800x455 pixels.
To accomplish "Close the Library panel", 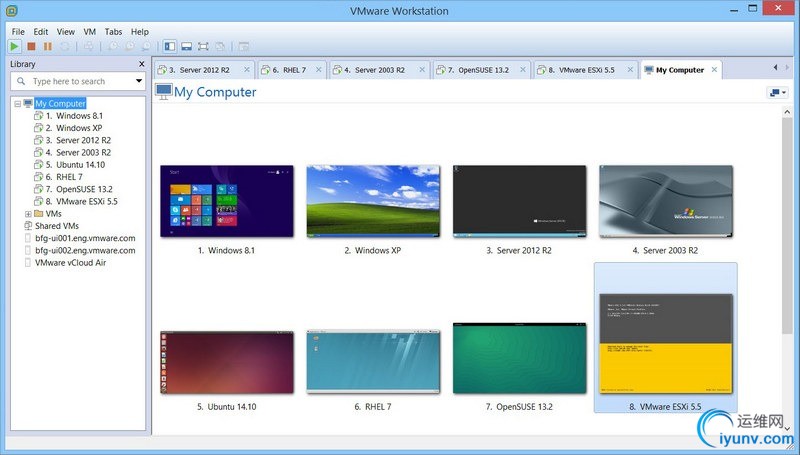I will click(x=142, y=64).
